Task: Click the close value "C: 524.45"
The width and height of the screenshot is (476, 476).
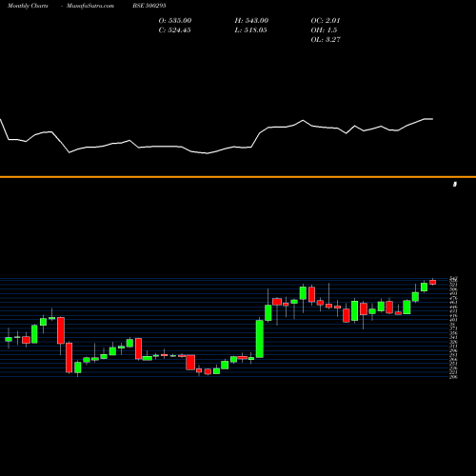Action: pos(174,30)
